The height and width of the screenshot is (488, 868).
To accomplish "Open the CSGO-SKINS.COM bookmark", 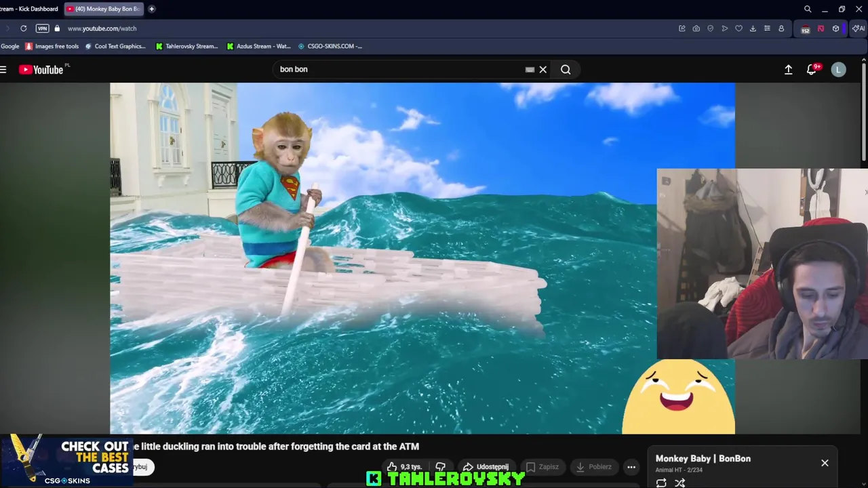I will pos(330,46).
